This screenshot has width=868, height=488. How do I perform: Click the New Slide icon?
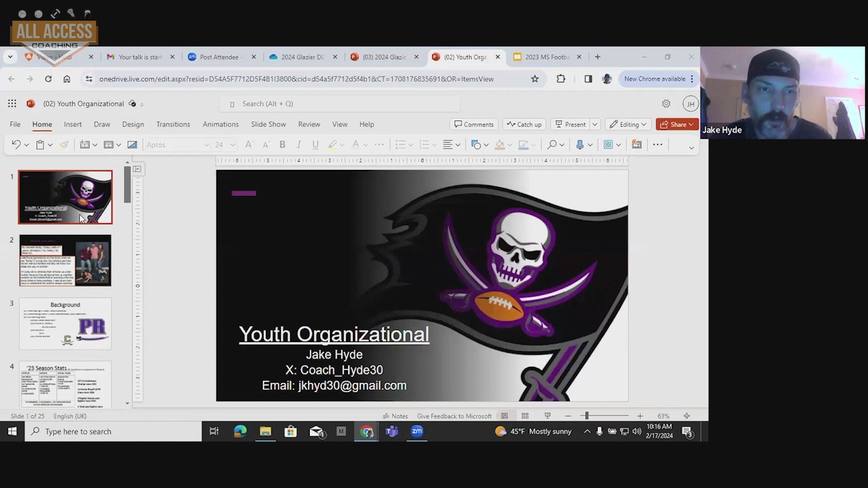click(85, 145)
